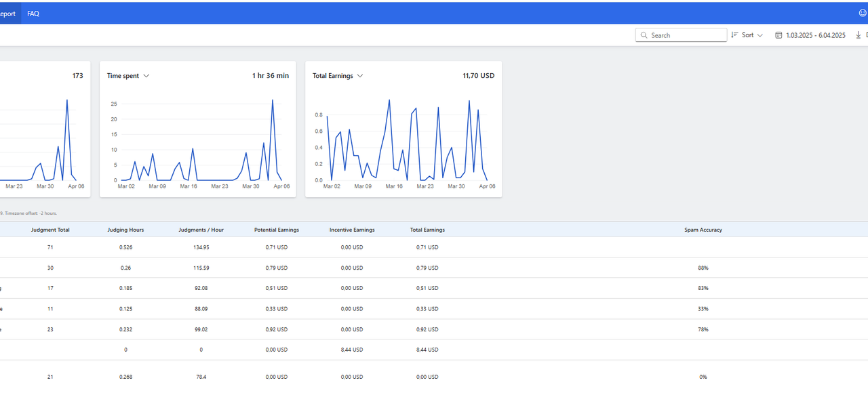Click the 1 hr 36 min value
This screenshot has height=393, width=868.
pyautogui.click(x=271, y=76)
